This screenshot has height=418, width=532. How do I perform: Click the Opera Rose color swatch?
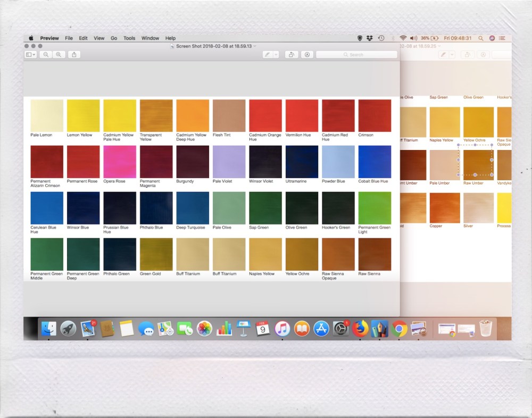(x=119, y=162)
